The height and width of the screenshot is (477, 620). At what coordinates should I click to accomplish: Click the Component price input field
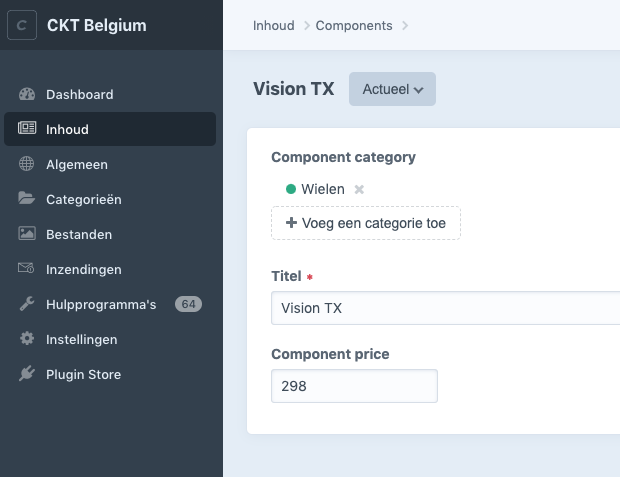(354, 386)
